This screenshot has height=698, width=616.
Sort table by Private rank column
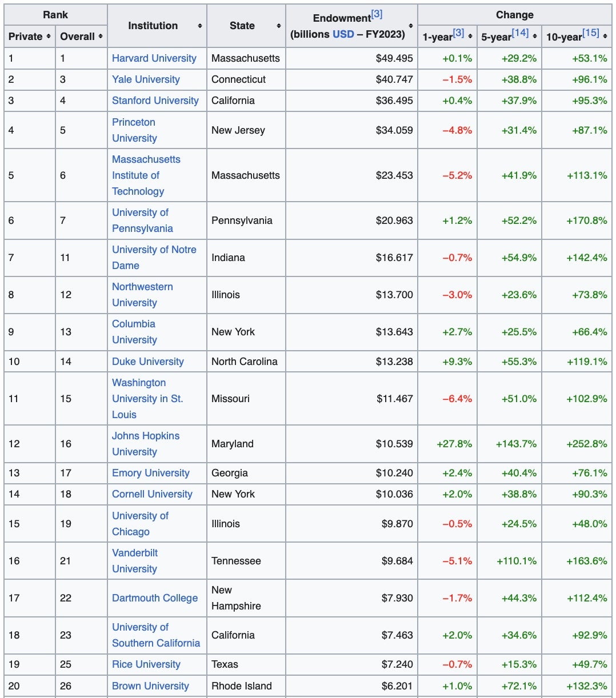[x=49, y=37]
